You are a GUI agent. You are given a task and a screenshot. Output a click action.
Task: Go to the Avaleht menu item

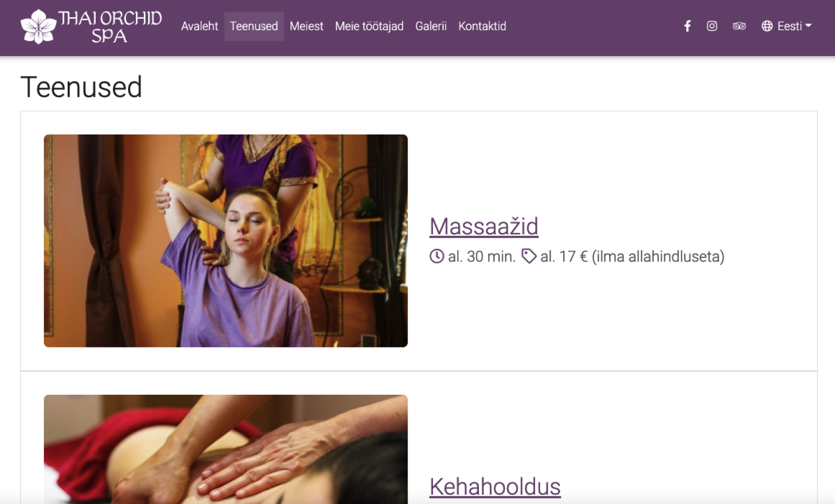pos(199,26)
